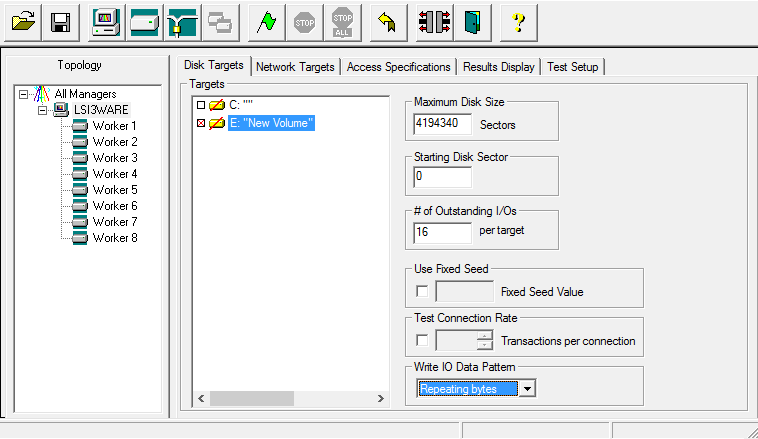The width and height of the screenshot is (758, 439).
Task: Open a test configuration file
Action: [22, 22]
